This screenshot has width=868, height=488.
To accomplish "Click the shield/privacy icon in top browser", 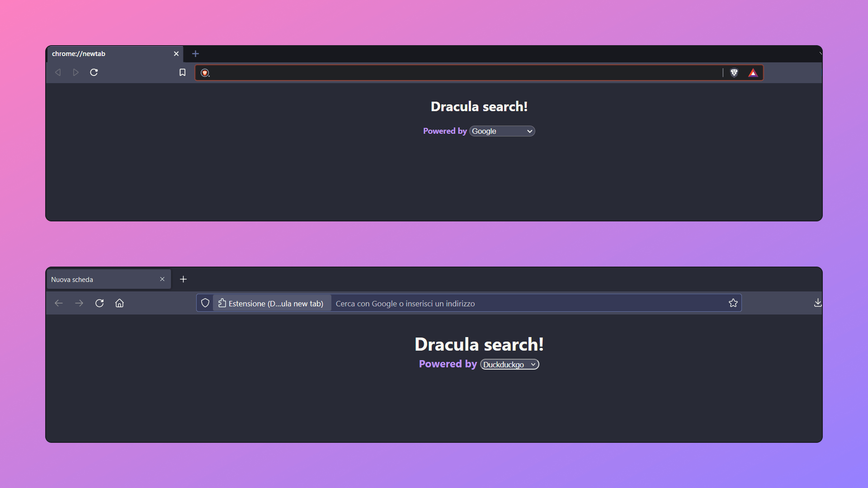I will [735, 72].
